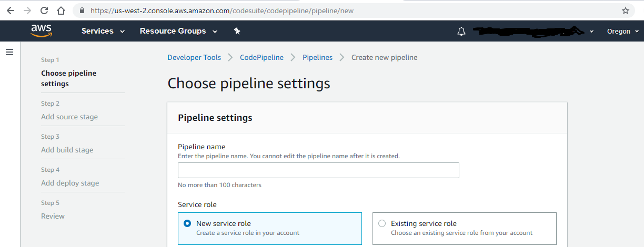
Task: Open the Oregon region dropdown
Action: [623, 31]
